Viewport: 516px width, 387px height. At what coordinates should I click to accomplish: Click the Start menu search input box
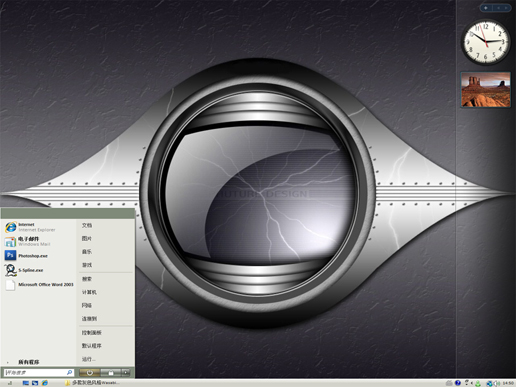[x=38, y=372]
